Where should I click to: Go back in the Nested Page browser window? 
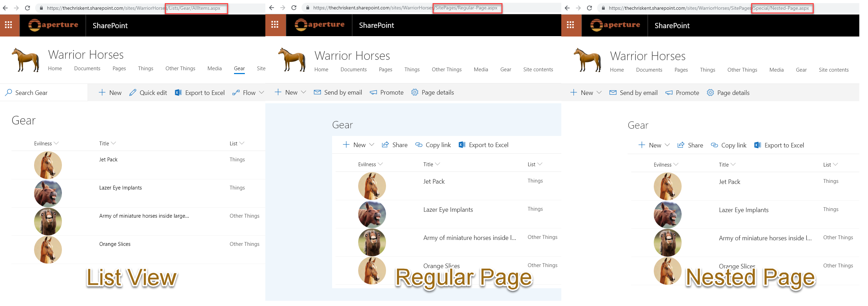coord(567,8)
